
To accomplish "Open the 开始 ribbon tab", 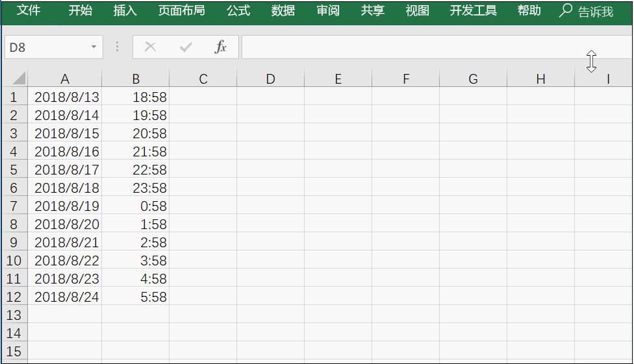I will pyautogui.click(x=80, y=10).
